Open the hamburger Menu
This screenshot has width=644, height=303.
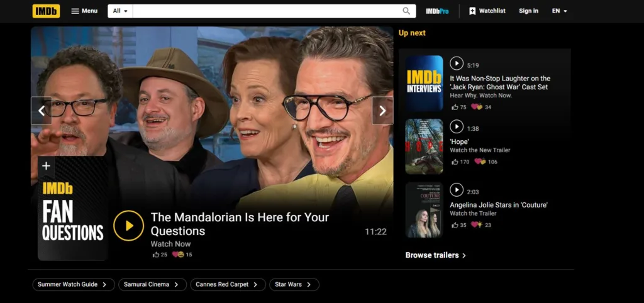point(84,11)
